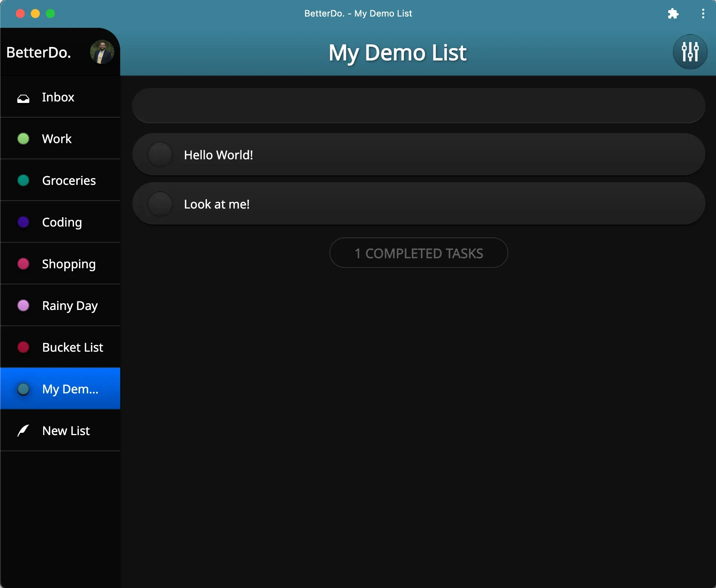Open the Coding list
This screenshot has width=716, height=588.
coord(61,222)
